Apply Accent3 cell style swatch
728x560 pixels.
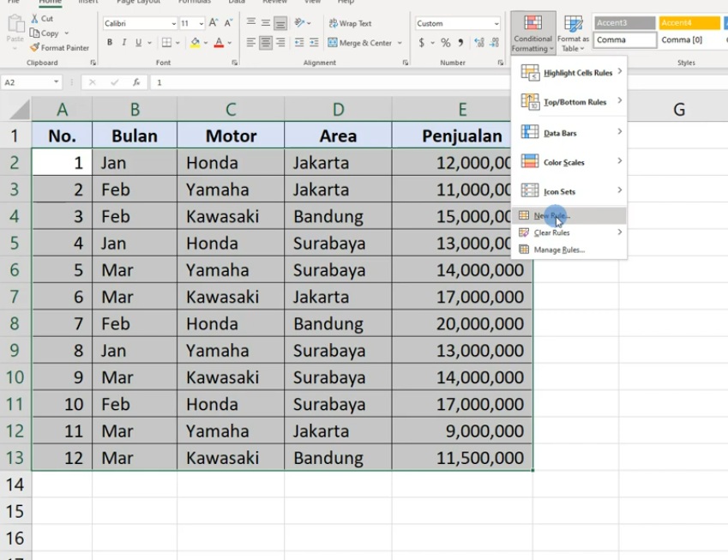pyautogui.click(x=625, y=23)
